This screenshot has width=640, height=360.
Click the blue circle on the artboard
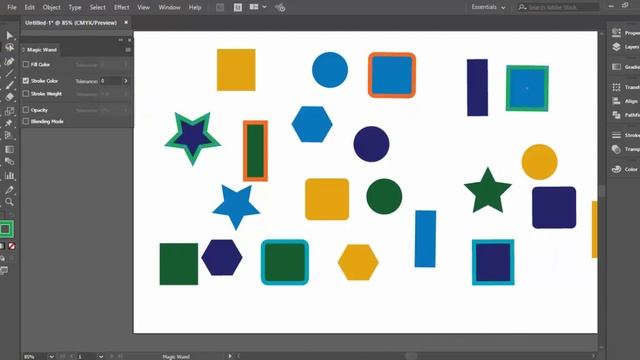[330, 70]
